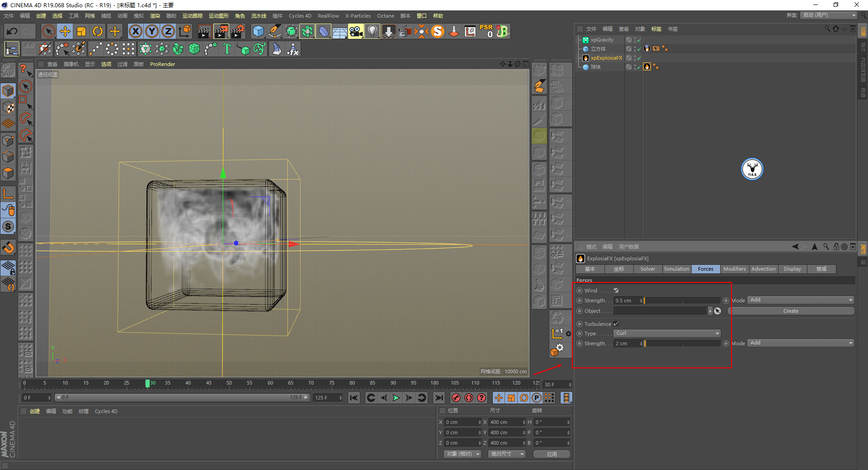Open the Wind Mode dropdown
Viewport: 868px width, 470px height.
(801, 300)
